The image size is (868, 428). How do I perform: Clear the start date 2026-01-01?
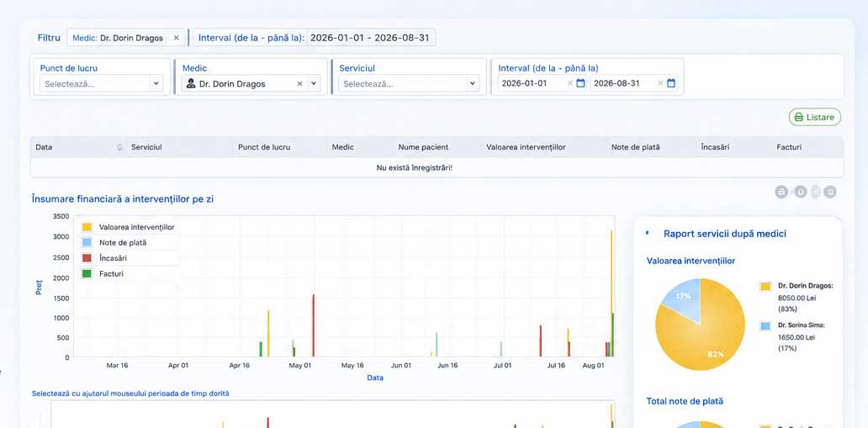pyautogui.click(x=569, y=83)
